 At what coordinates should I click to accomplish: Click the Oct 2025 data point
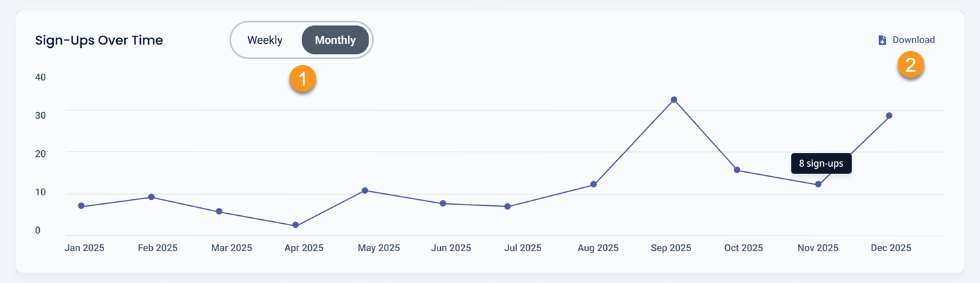click(737, 170)
